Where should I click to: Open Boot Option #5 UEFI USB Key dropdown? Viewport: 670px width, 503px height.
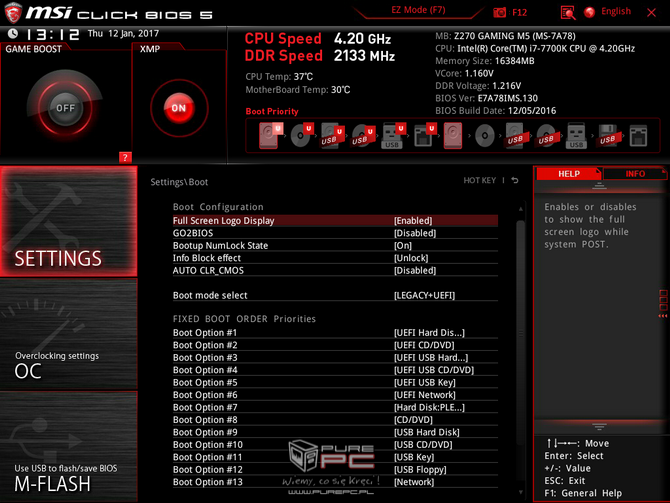[425, 382]
